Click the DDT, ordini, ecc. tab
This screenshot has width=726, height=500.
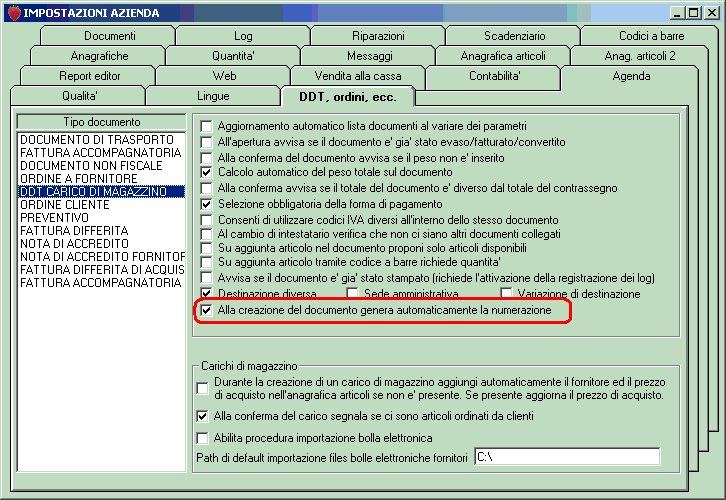tap(347, 96)
